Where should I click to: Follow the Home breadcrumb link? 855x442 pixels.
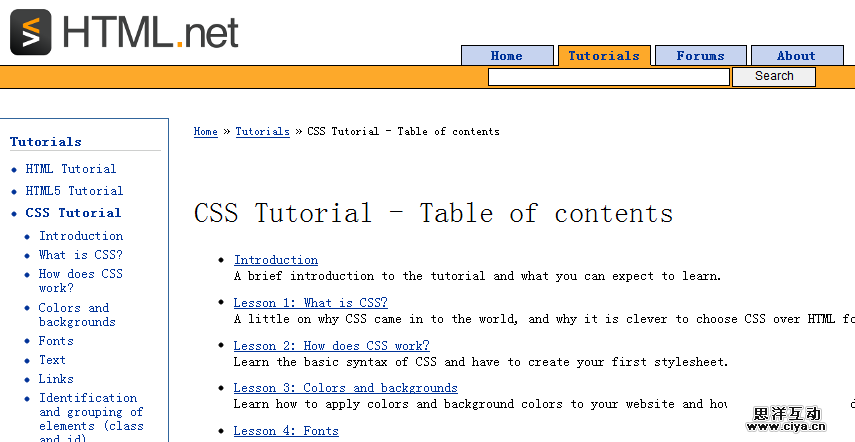pyautogui.click(x=206, y=131)
